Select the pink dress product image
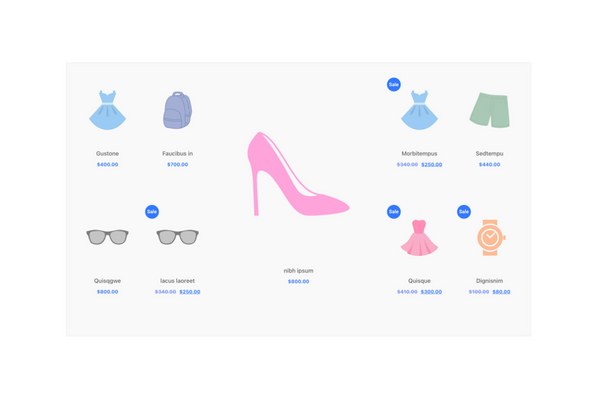This screenshot has height=400, width=600. click(420, 238)
